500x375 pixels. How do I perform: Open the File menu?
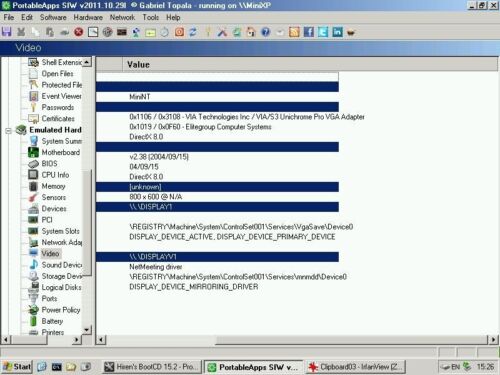pyautogui.click(x=9, y=17)
